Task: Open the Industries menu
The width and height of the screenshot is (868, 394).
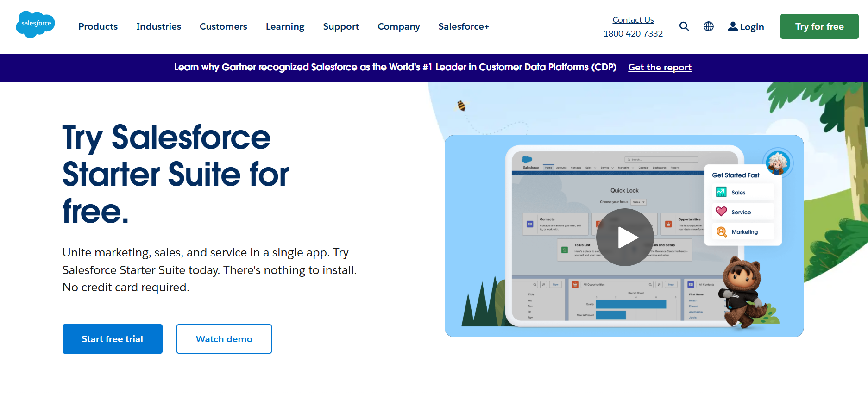Action: 158,26
